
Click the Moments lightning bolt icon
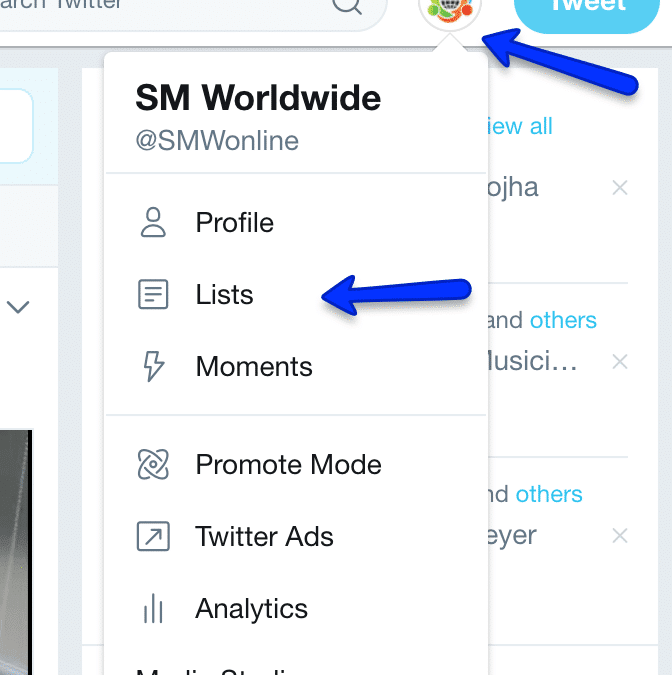pyautogui.click(x=153, y=366)
